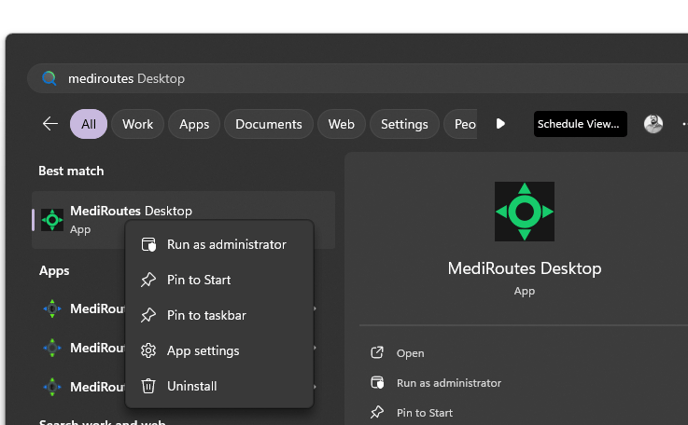Click the pin icon beside context Pin to Start

click(148, 280)
